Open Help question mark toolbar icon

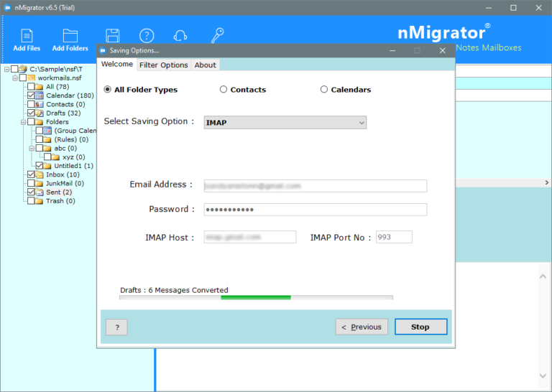coord(147,35)
